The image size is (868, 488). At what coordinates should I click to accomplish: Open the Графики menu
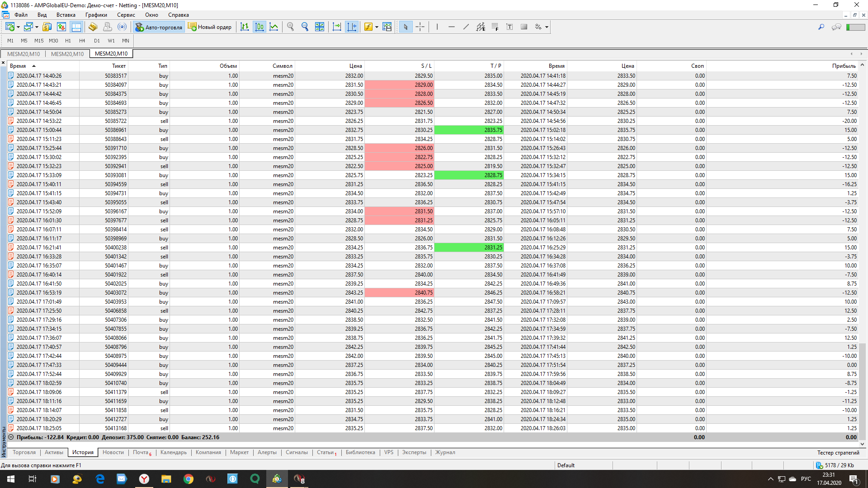96,15
